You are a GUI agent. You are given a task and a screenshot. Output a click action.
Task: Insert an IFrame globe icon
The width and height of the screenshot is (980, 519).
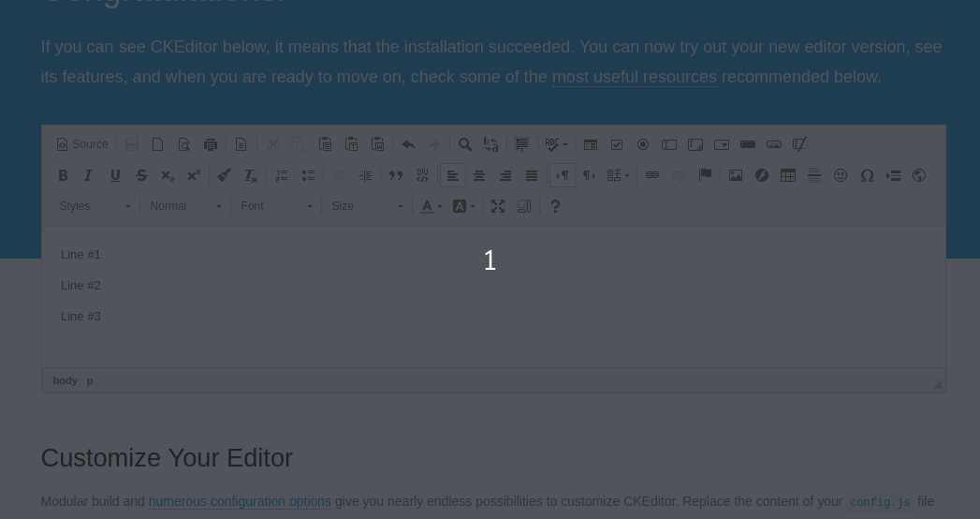point(919,176)
